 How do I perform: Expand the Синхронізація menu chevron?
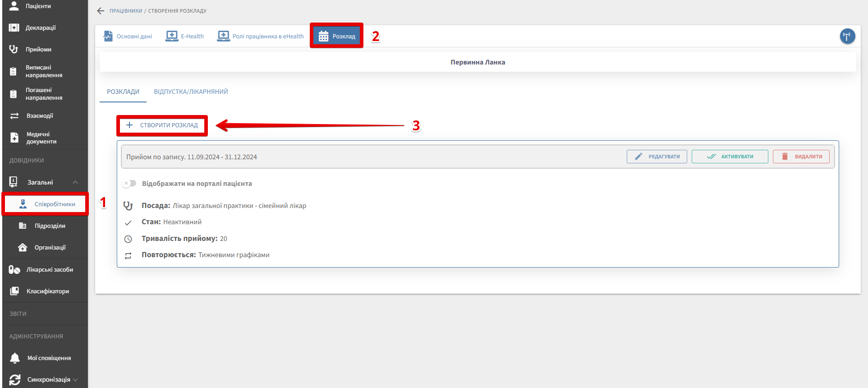(x=75, y=380)
